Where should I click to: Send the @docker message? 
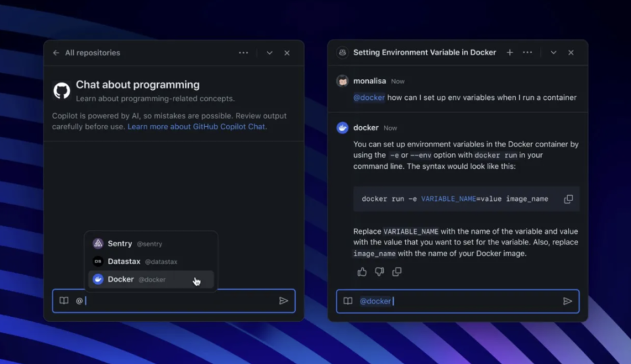[567, 301]
